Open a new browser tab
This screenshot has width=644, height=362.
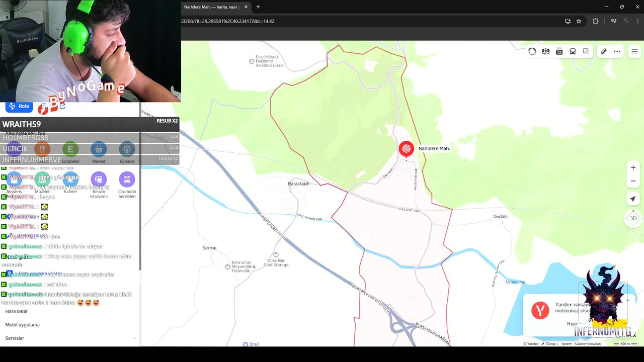tap(258, 7)
